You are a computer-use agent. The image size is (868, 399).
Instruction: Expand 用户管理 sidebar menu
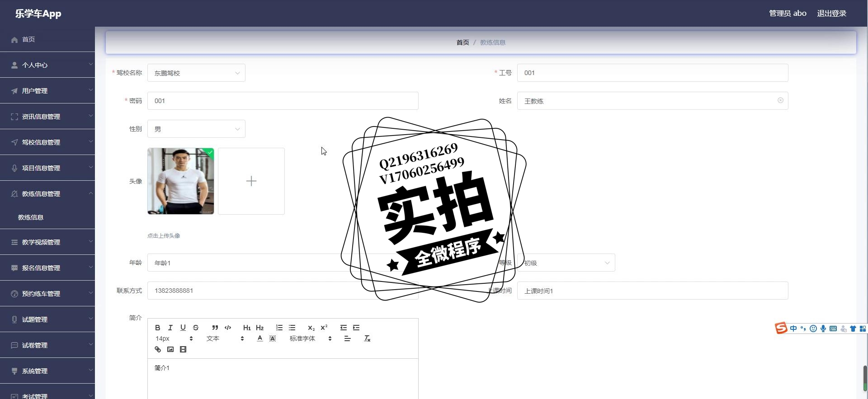click(x=47, y=91)
